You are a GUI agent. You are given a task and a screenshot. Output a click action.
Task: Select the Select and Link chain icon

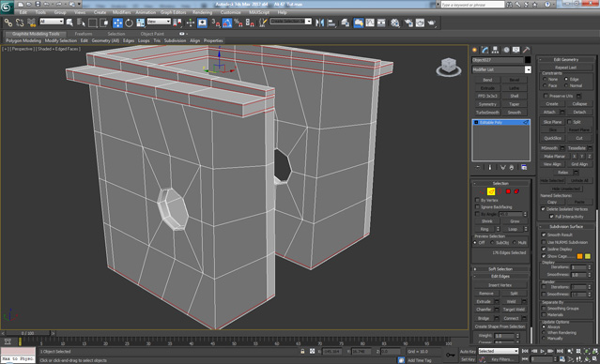point(8,23)
